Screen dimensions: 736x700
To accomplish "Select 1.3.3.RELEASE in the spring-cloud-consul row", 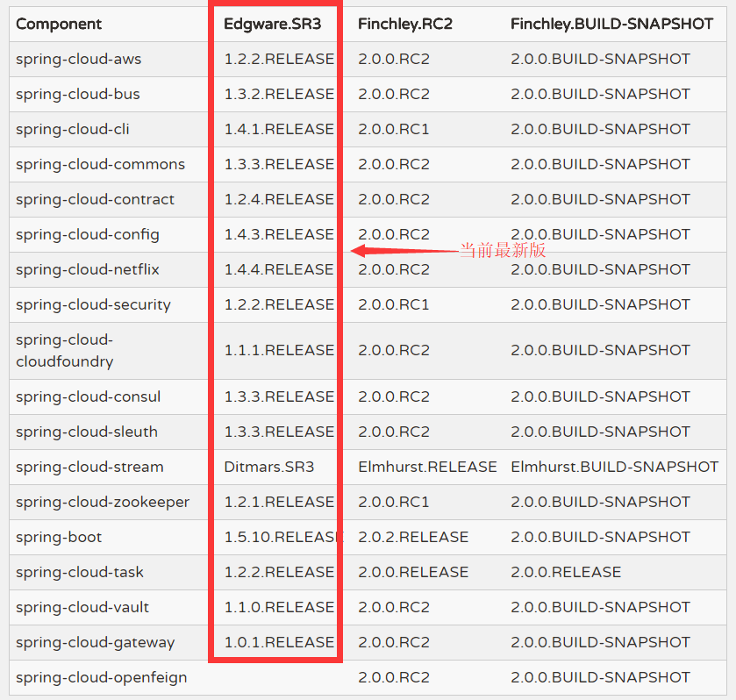I will pos(279,396).
